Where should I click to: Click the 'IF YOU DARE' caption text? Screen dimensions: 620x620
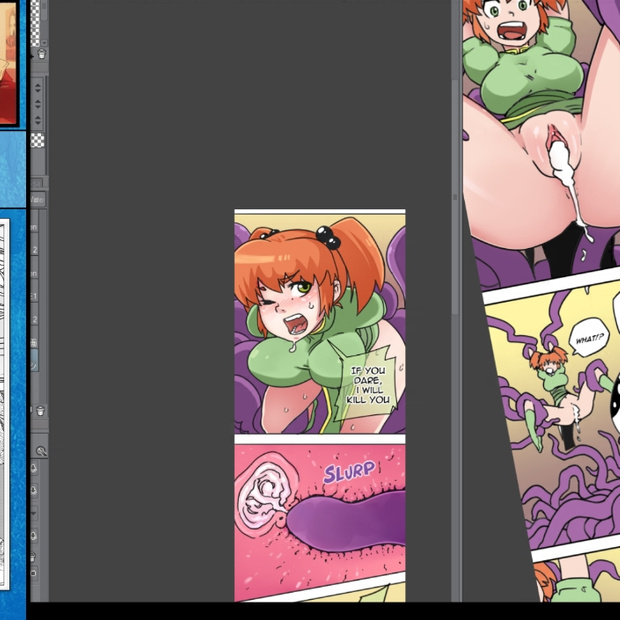tap(368, 385)
